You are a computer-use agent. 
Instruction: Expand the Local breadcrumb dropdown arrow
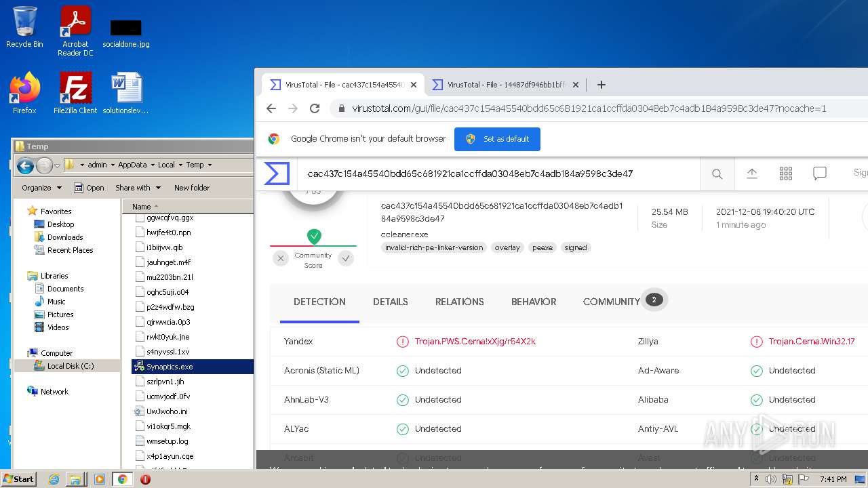[180, 165]
